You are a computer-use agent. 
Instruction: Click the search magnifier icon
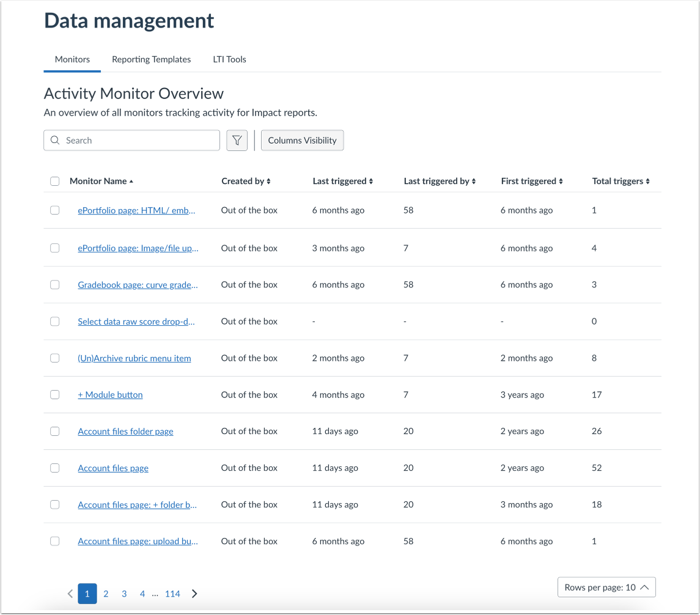click(56, 141)
